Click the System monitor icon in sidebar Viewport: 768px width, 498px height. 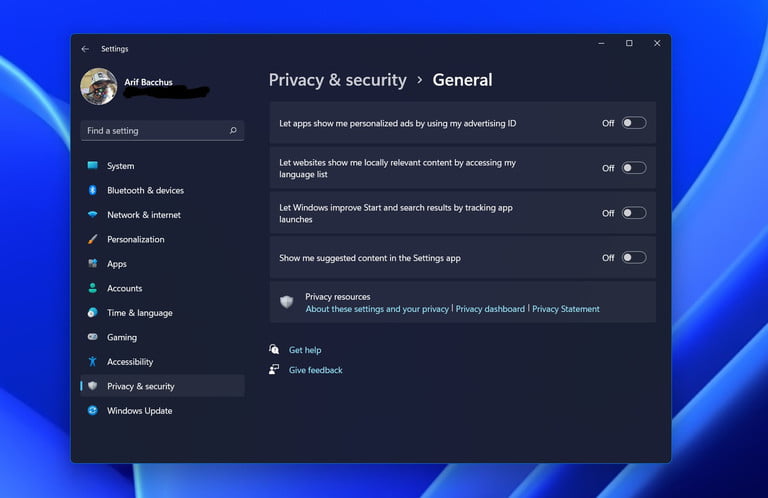(93, 166)
